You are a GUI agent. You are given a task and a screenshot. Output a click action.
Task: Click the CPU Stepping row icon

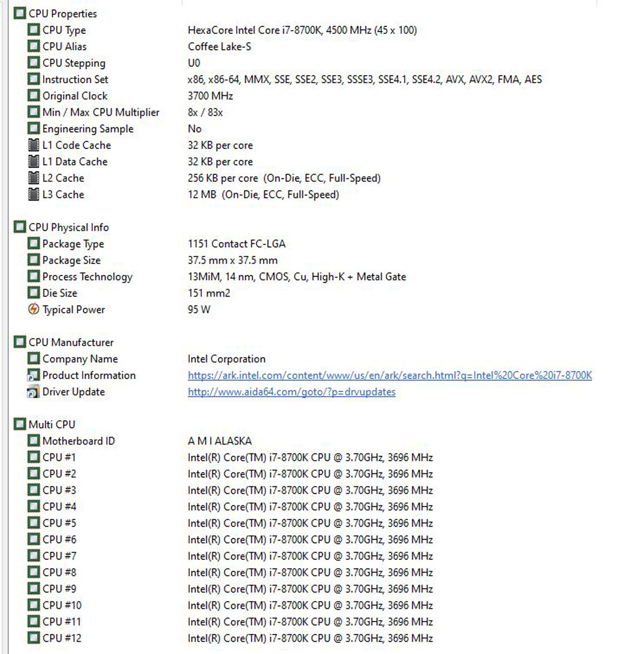point(34,63)
